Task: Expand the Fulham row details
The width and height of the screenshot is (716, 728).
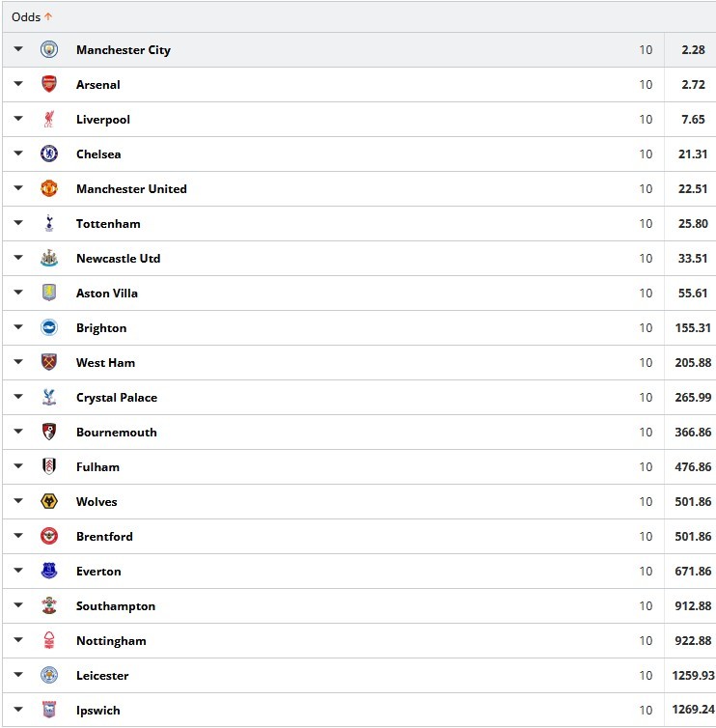Action: 18,467
